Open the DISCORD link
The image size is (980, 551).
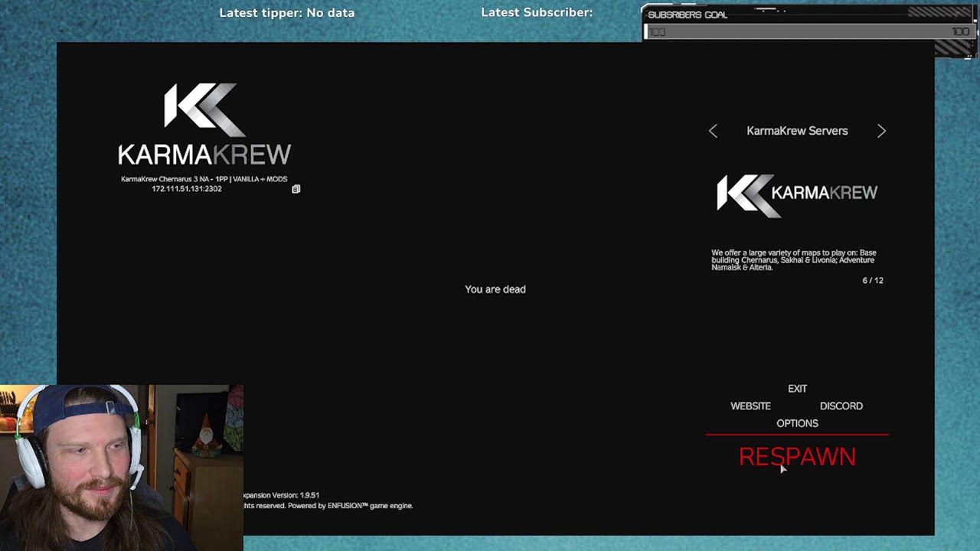pyautogui.click(x=841, y=406)
